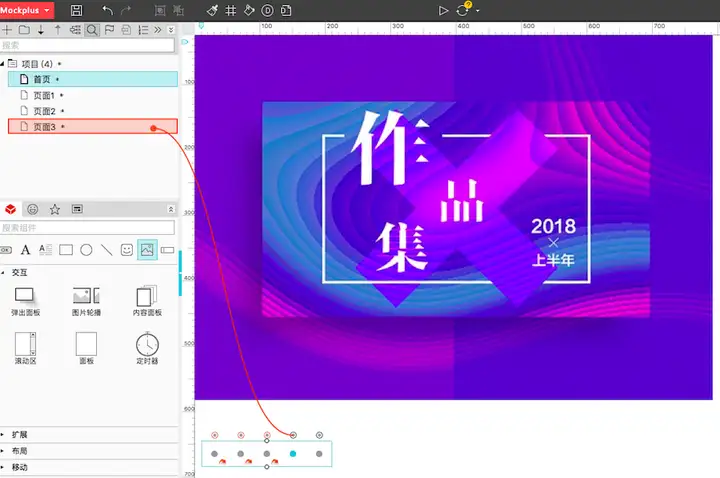720x478 pixels.
Task: Click the flag marker icon in page toolbar
Action: (109, 30)
